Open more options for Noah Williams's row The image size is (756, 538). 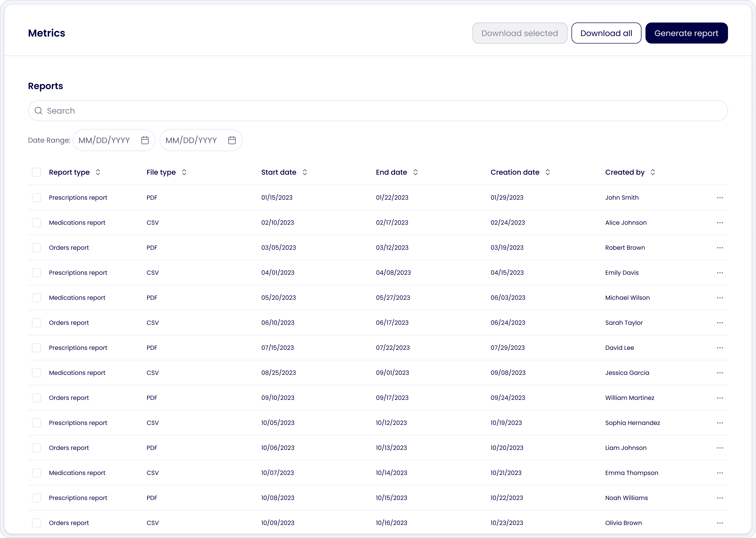click(720, 498)
